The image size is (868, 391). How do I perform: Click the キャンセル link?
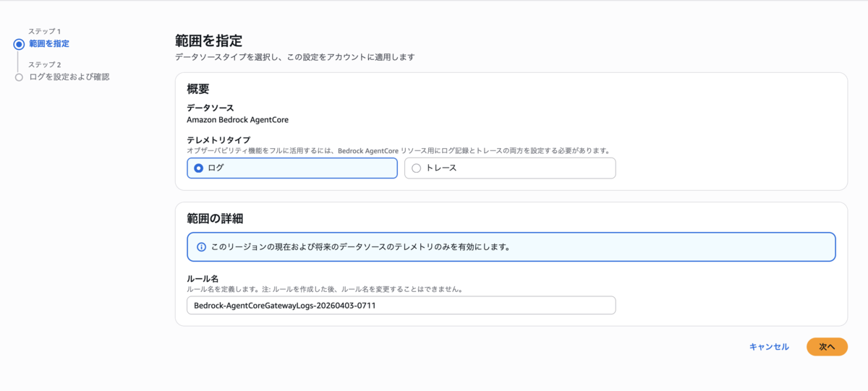[770, 347]
